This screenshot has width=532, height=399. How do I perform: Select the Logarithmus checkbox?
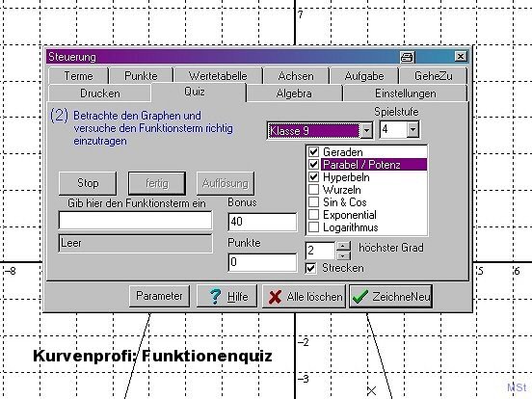pos(313,227)
